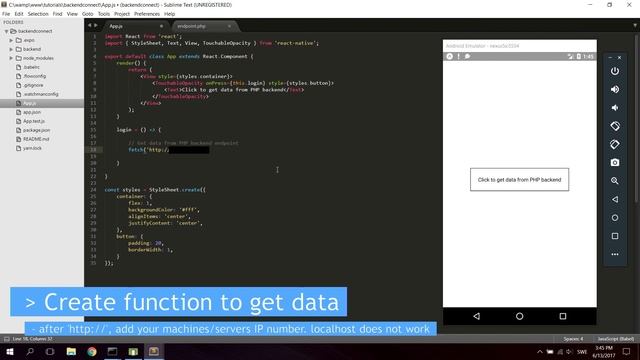This screenshot has height=360, width=640.
Task: Open the Project menu
Action: tap(122, 14)
